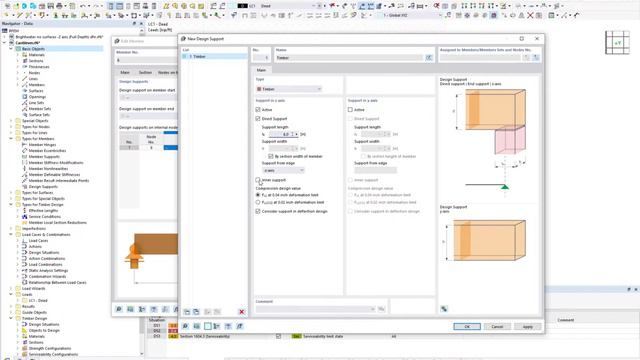
Task: Toggle Consider support in deflection design checkbox
Action: 258,211
